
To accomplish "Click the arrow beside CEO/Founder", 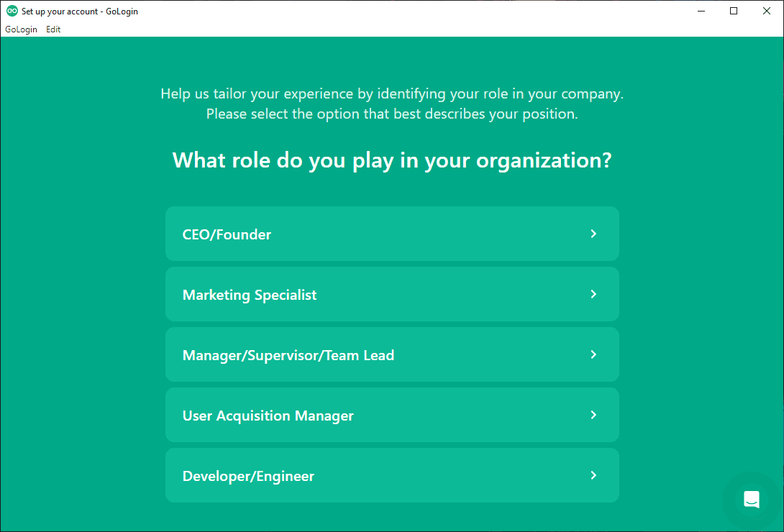I will click(x=593, y=234).
